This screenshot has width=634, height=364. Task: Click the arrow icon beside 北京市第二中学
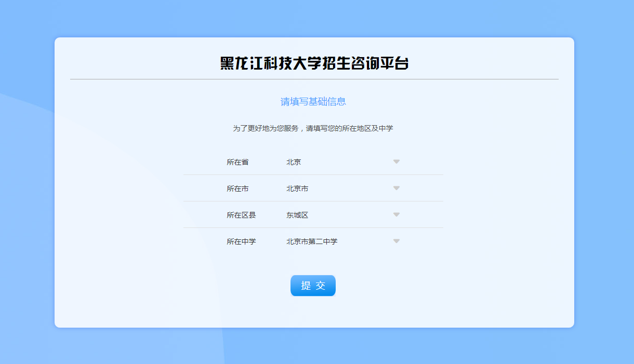coord(396,241)
